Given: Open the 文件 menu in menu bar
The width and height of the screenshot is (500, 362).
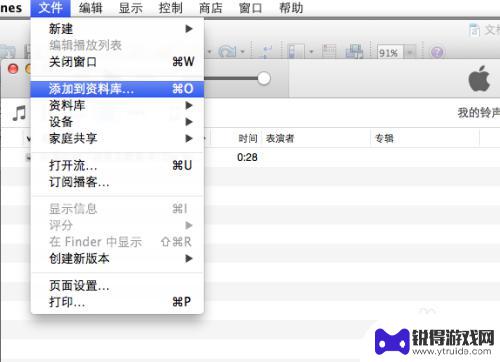Looking at the screenshot, I should click(50, 8).
